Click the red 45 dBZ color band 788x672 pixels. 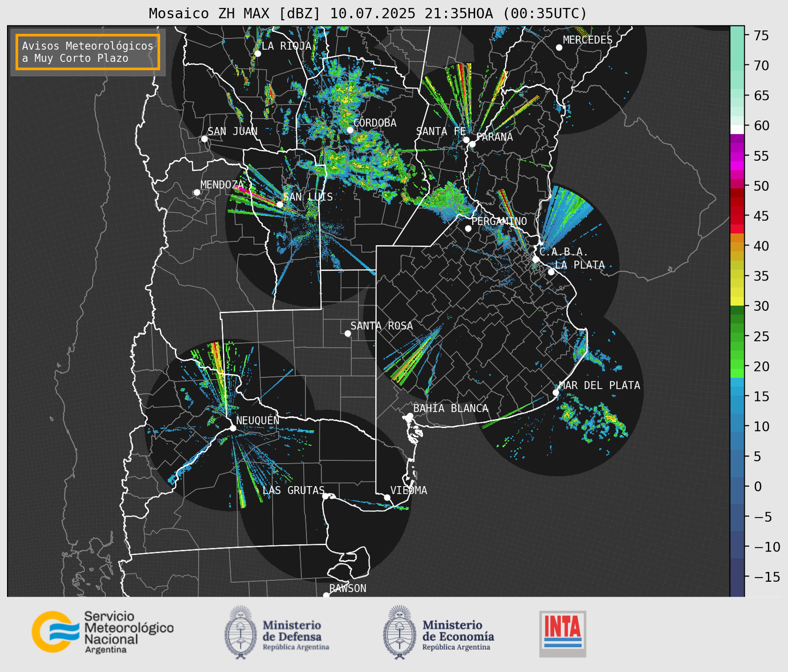tap(737, 216)
